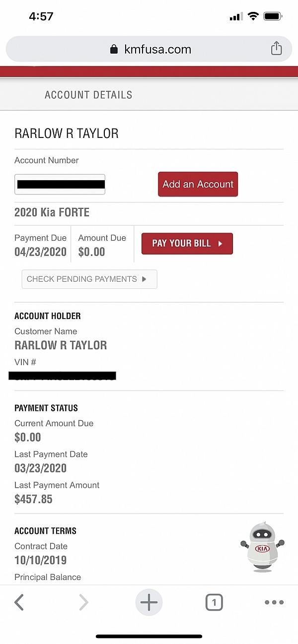The height and width of the screenshot is (644, 298).
Task: Tap the ACCOUNT DETAILS header
Action: pos(88,95)
